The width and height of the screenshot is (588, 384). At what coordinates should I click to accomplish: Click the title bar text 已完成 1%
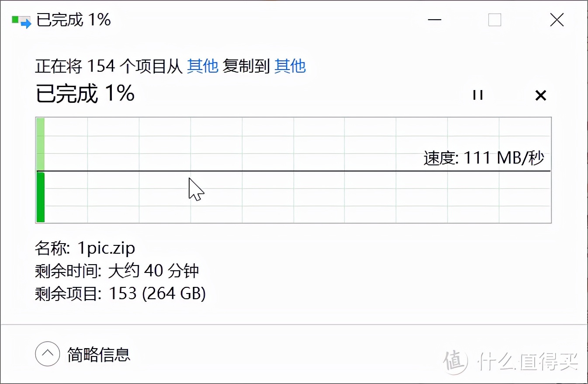73,20
